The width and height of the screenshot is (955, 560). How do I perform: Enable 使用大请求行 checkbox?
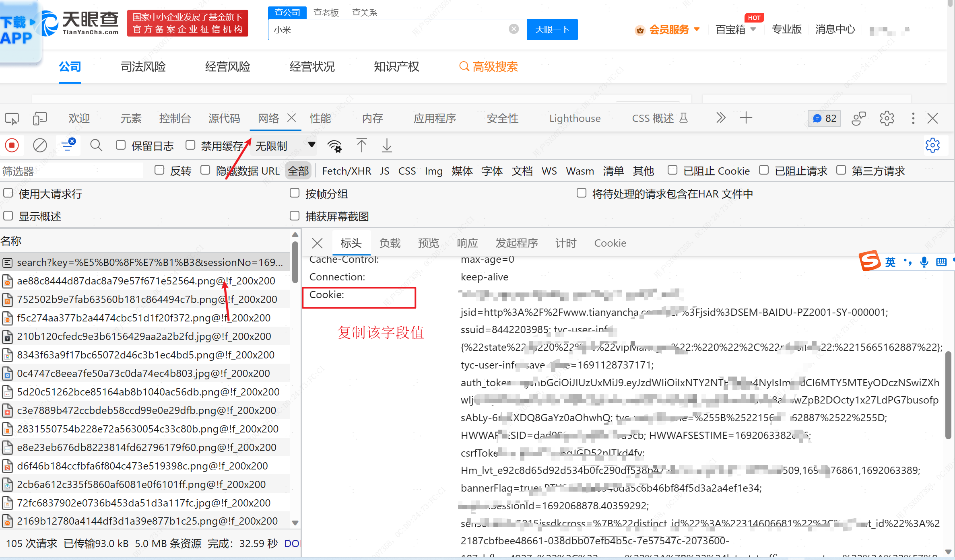coord(8,193)
